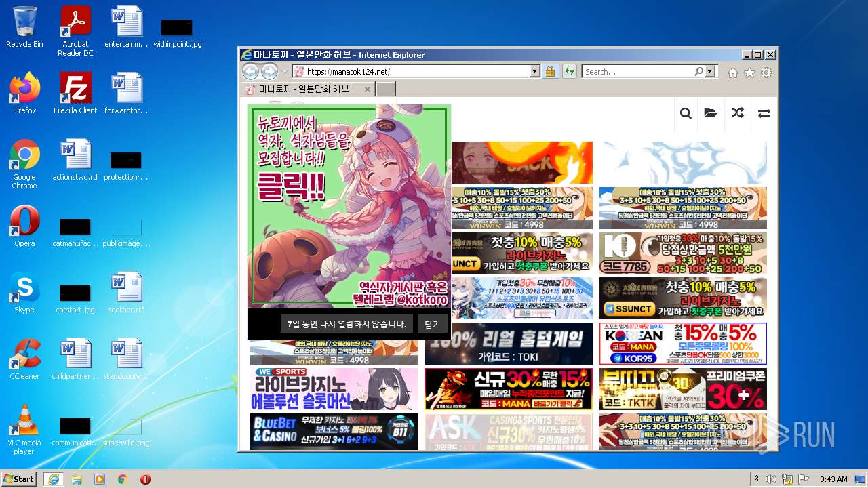The image size is (868, 488).
Task: Open the 100% 리얼 홀덤게임 TOKI banner
Action: click(x=509, y=344)
